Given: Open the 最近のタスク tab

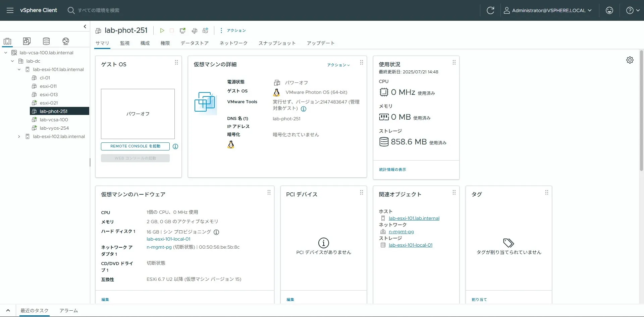Looking at the screenshot, I should click(35, 311).
